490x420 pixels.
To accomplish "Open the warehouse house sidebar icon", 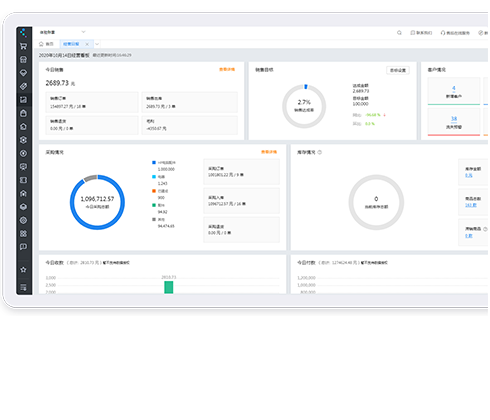I will [23, 193].
